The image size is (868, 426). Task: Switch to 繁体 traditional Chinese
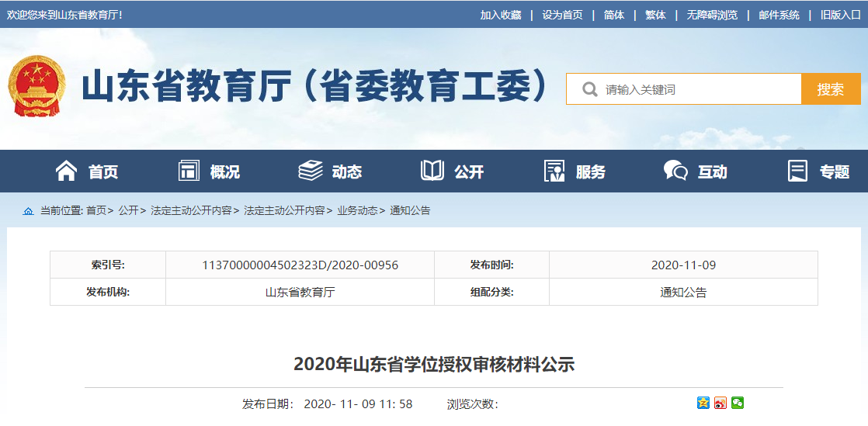[655, 15]
